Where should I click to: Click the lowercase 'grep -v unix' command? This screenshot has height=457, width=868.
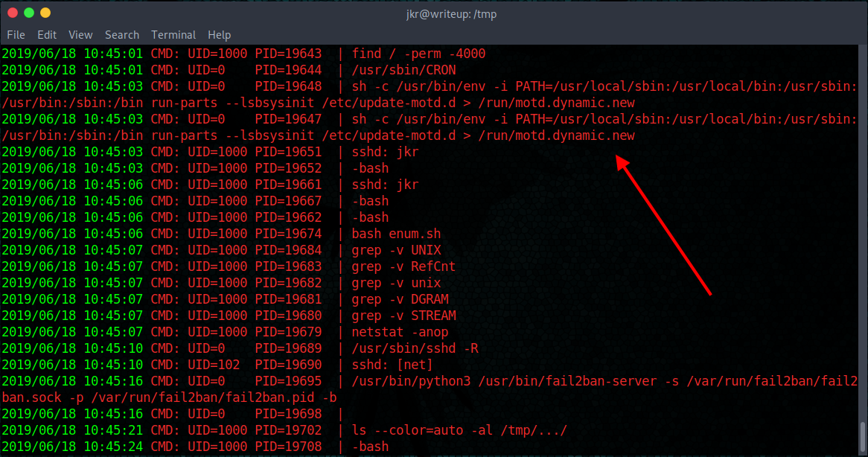point(396,283)
